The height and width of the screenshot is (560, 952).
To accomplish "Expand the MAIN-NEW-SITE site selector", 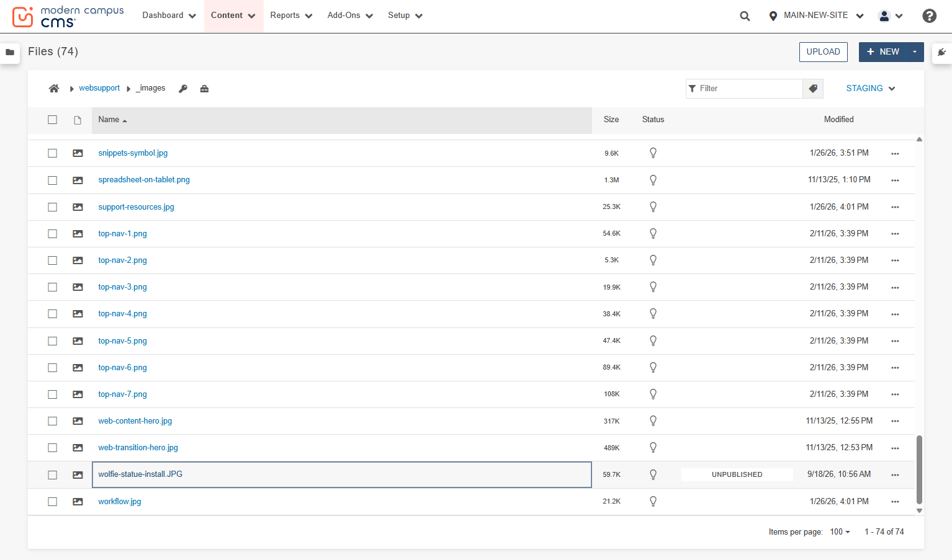I will [816, 16].
